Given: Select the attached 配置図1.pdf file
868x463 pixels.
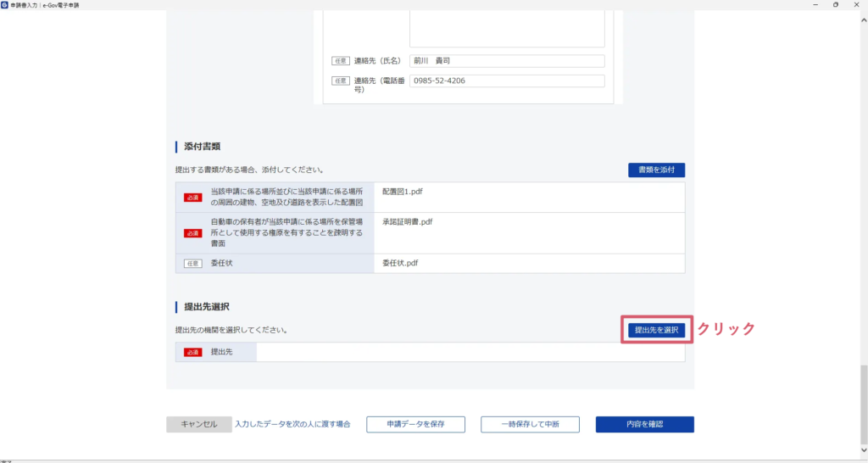Looking at the screenshot, I should [403, 192].
